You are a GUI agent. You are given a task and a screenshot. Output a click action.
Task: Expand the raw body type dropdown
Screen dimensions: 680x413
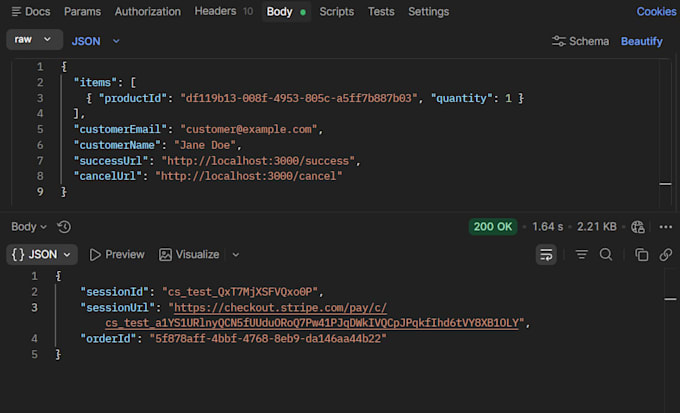[34, 40]
